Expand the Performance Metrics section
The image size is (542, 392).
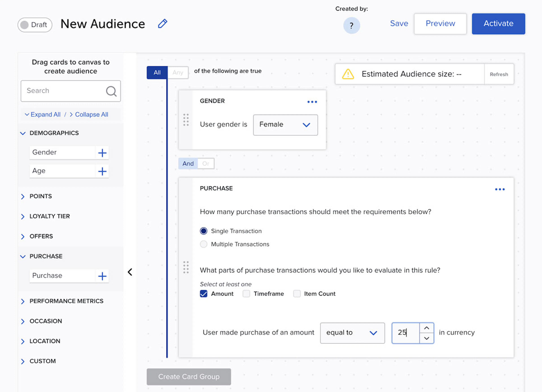(23, 301)
